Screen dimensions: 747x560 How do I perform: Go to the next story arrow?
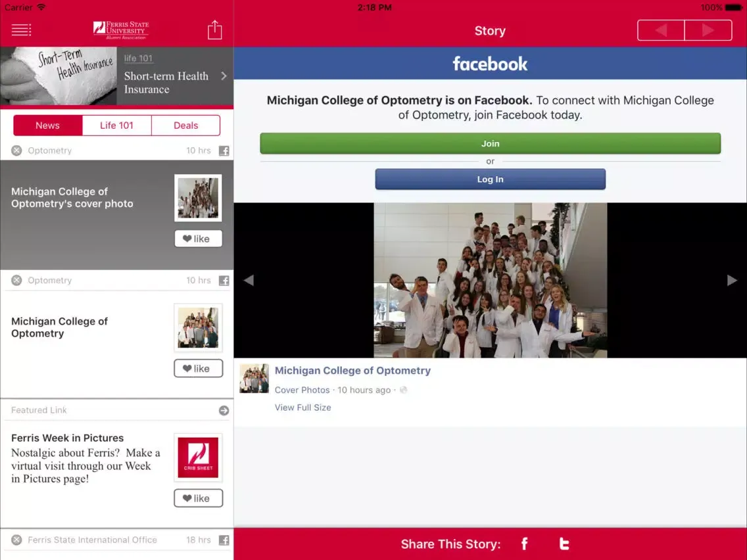click(708, 30)
